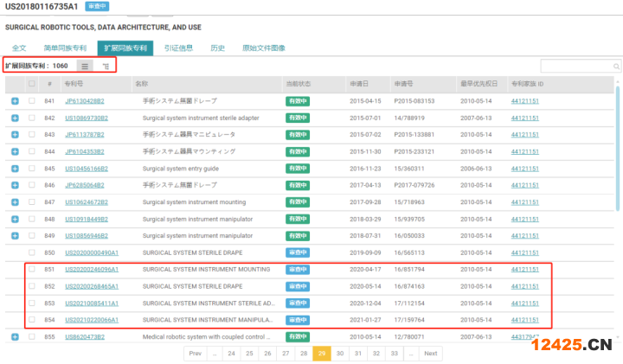Switch to the 全文 tab
623x364 pixels.
tap(19, 48)
